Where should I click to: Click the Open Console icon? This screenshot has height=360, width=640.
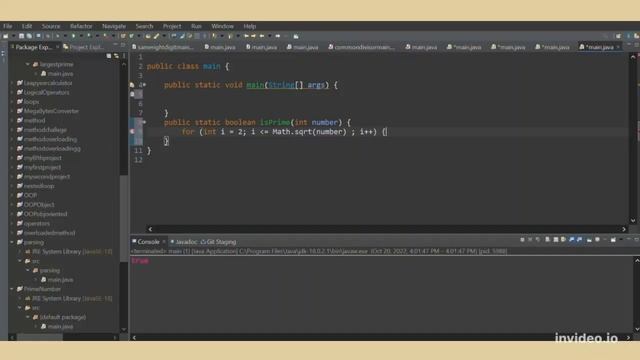(613, 240)
